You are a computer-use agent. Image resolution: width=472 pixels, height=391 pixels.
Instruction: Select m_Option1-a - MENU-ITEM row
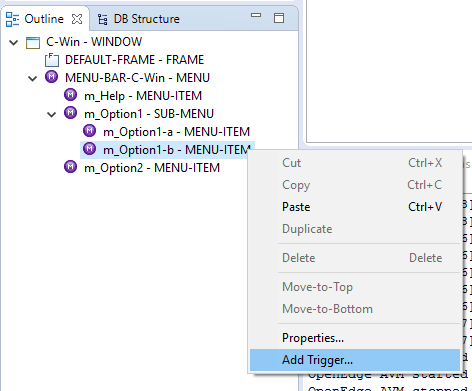coord(176,132)
